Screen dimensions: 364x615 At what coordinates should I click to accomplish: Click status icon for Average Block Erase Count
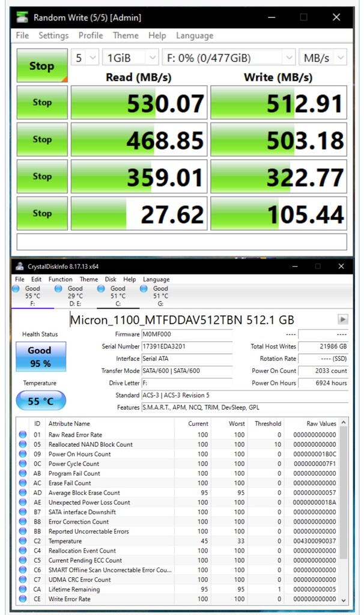23,492
